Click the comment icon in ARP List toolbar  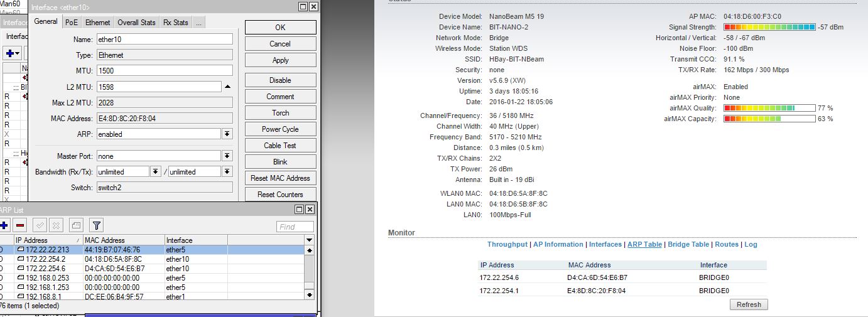click(x=76, y=225)
